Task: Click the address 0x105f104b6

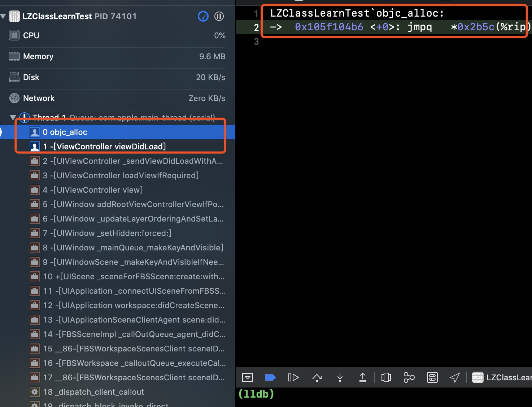Action: (329, 27)
